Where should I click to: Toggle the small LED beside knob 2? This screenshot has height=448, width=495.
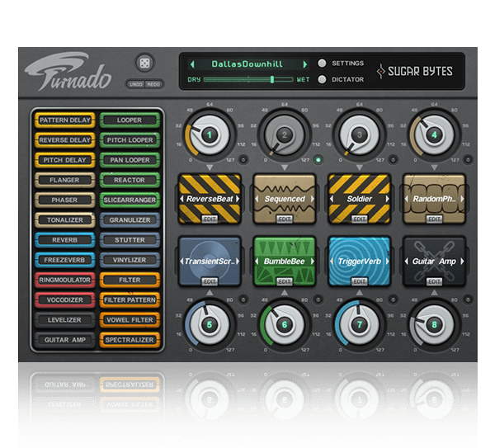318,160
